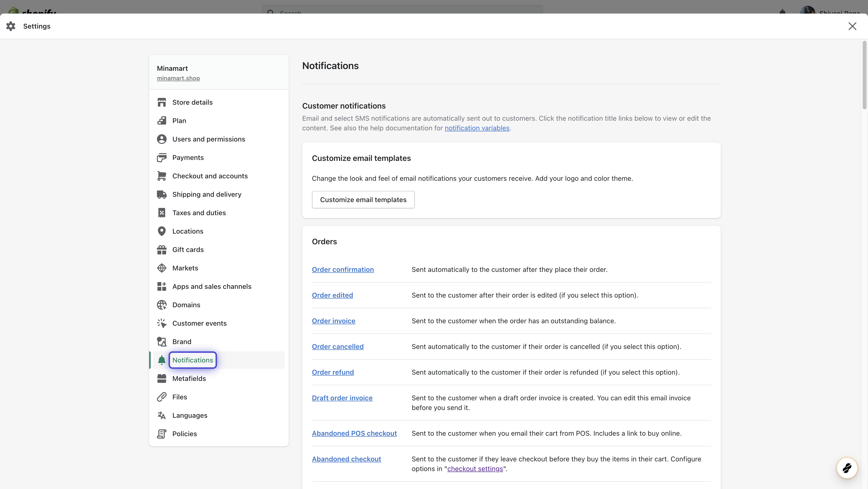Click the Shipping and delivery truck icon
Image resolution: width=868 pixels, height=489 pixels.
coord(162,194)
